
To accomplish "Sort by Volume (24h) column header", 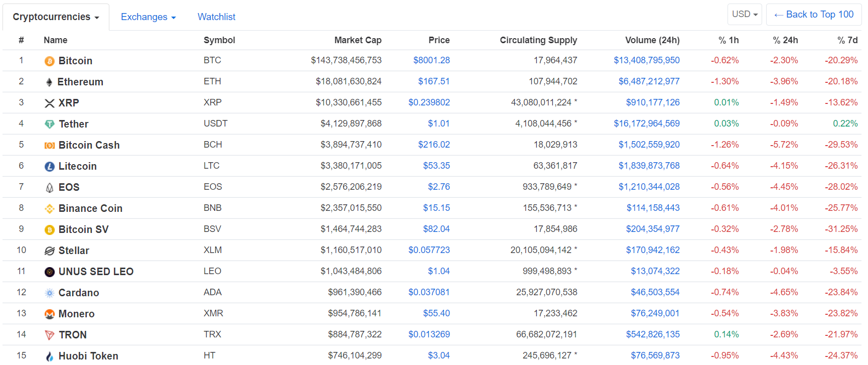I will pos(652,40).
